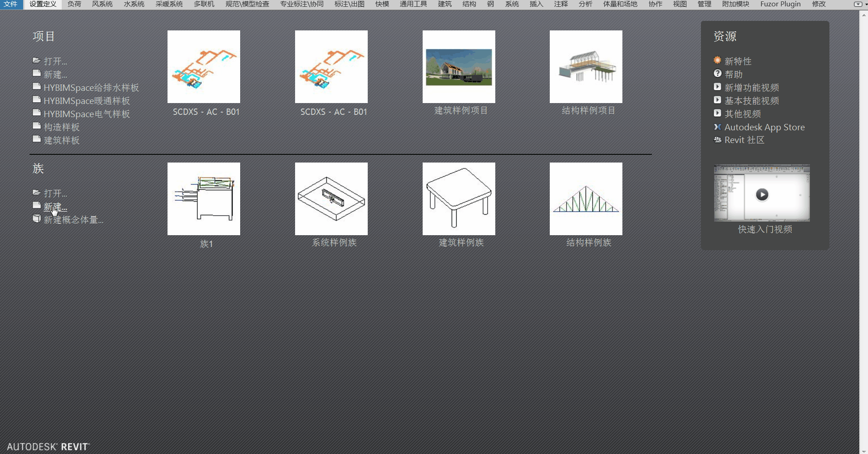Open the HYBIMSpace暖通样板 template
This screenshot has width=868, height=454.
[87, 101]
